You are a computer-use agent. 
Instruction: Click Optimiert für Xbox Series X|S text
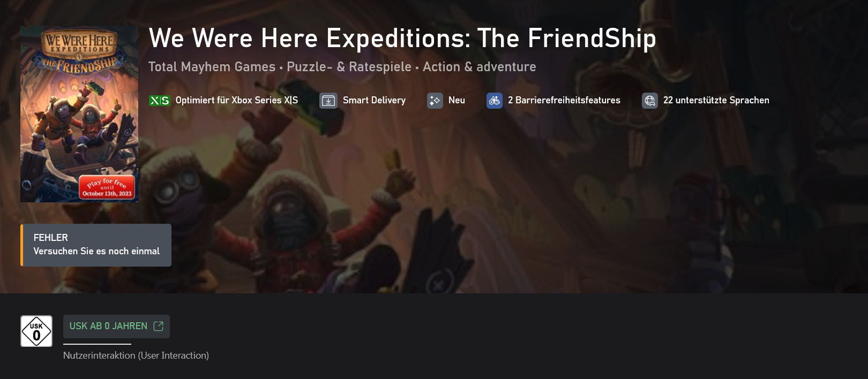pyautogui.click(x=237, y=100)
